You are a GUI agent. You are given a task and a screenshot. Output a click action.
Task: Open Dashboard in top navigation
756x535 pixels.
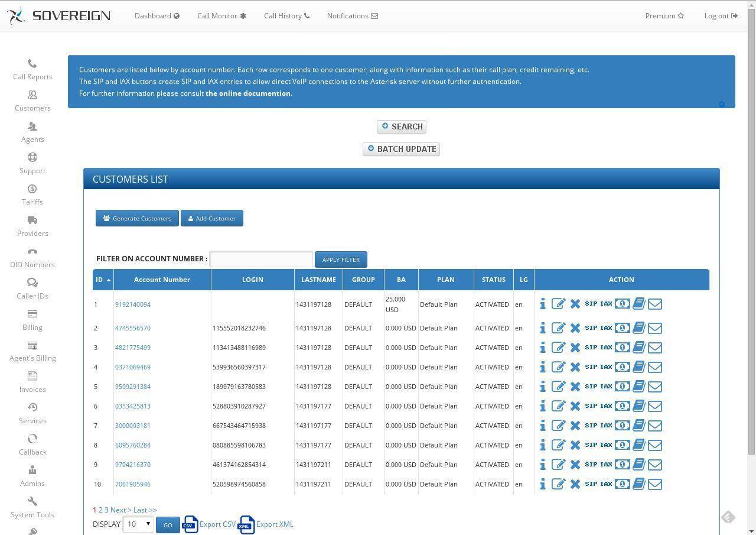(x=157, y=16)
